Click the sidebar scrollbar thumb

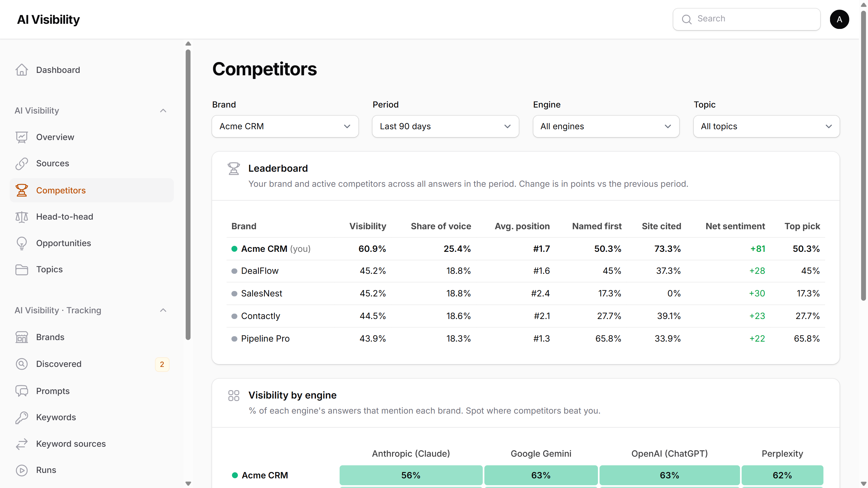(188, 195)
